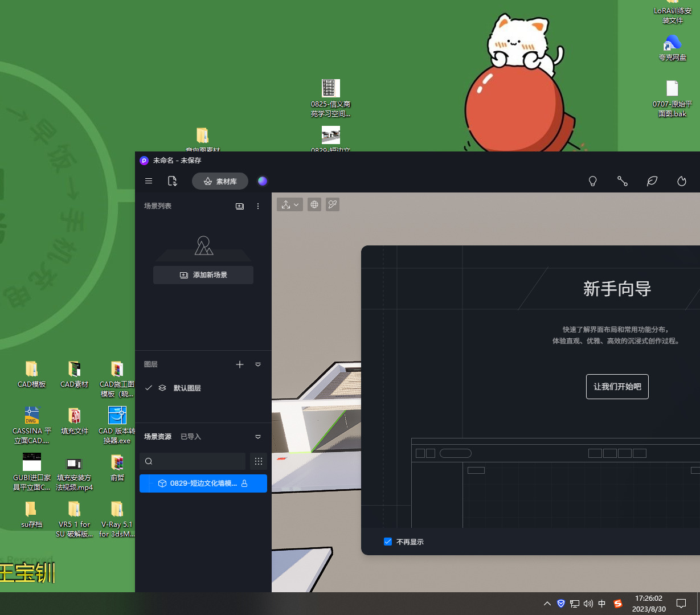Click the import file icon

click(x=173, y=181)
